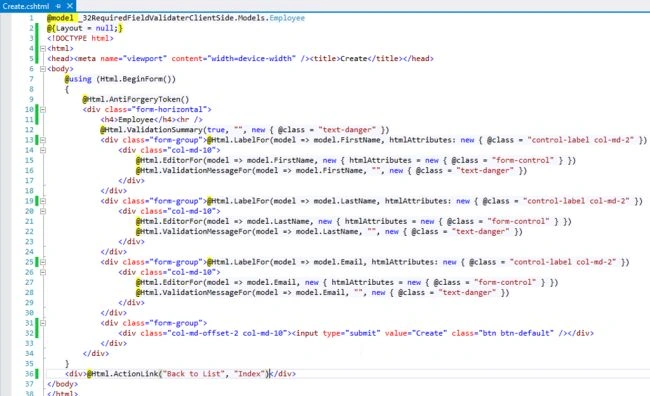Image resolution: width=650 pixels, height=396 pixels.
Task: Click 'Html.EditorFor' on line 15
Action: (172, 160)
